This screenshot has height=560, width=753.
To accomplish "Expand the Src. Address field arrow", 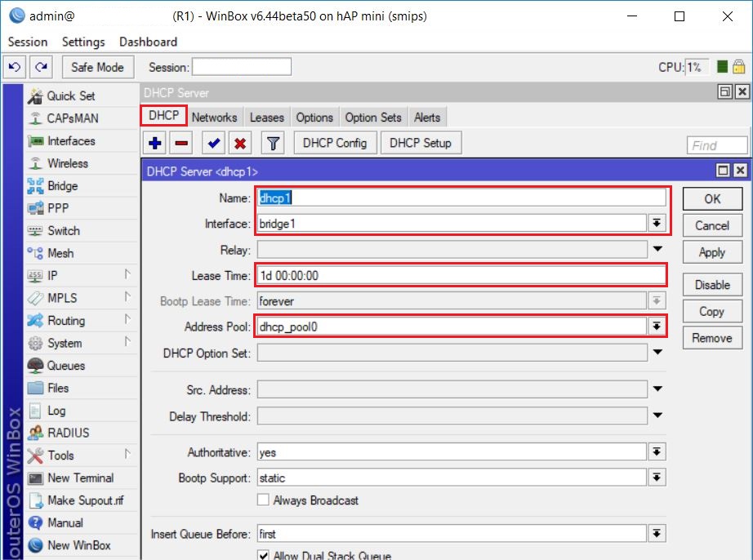I will (x=657, y=389).
